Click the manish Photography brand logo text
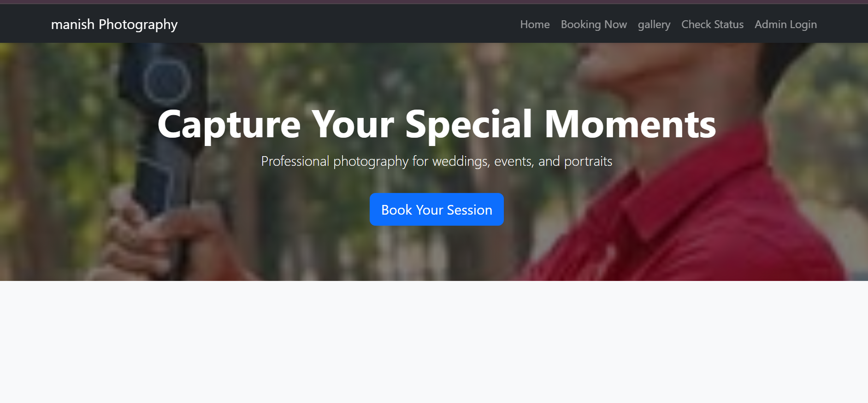This screenshot has width=868, height=403. tap(114, 24)
